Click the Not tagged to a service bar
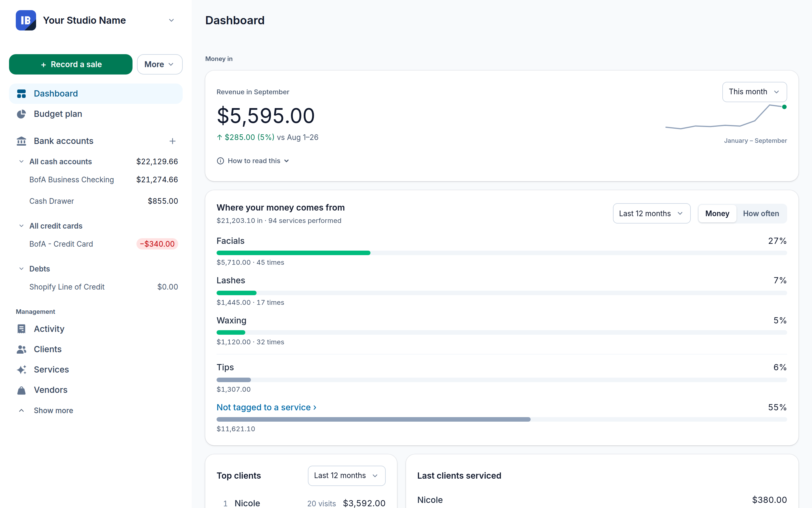This screenshot has width=812, height=508. (x=374, y=420)
